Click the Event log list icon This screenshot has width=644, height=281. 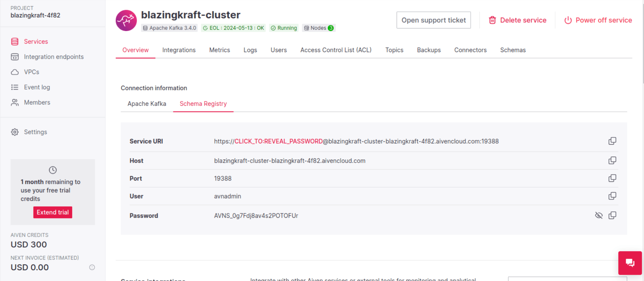[15, 87]
